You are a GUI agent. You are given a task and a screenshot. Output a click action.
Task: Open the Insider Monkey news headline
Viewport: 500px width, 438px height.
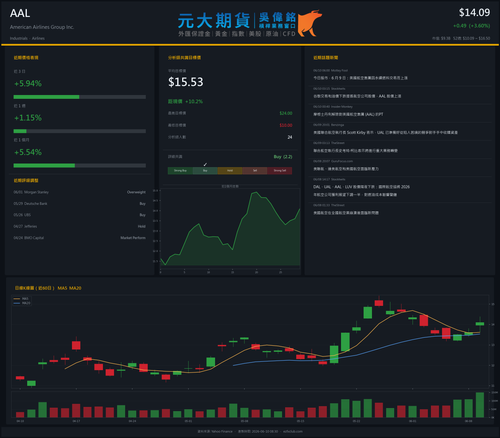pos(348,114)
